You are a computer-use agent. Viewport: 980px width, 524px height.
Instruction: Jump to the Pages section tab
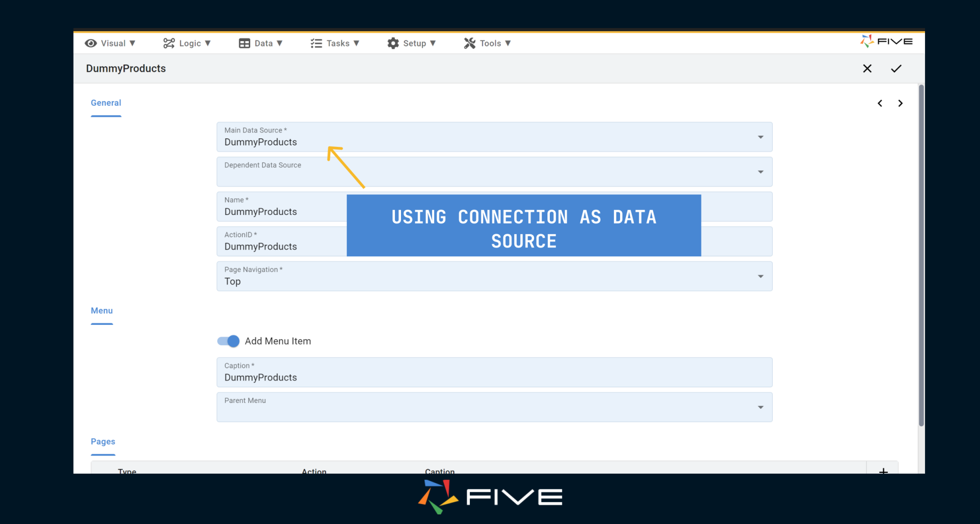click(103, 441)
